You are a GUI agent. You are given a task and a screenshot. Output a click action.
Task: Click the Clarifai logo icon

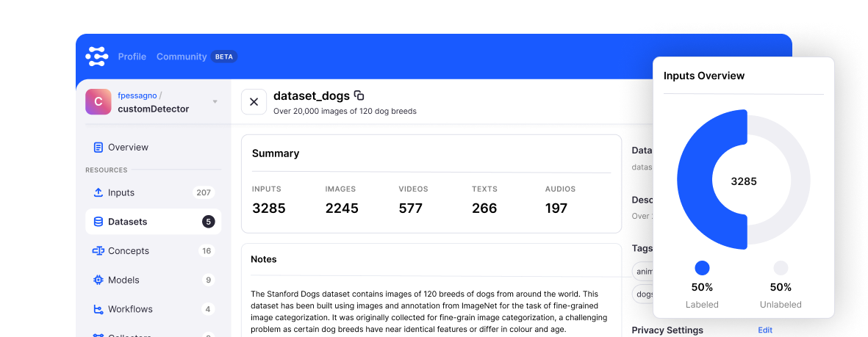tap(97, 57)
